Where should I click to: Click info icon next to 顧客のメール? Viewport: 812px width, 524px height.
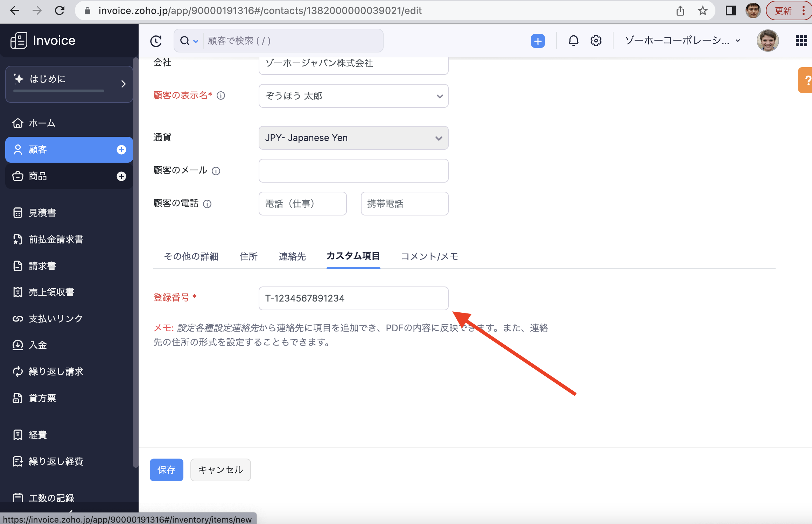coord(216,171)
